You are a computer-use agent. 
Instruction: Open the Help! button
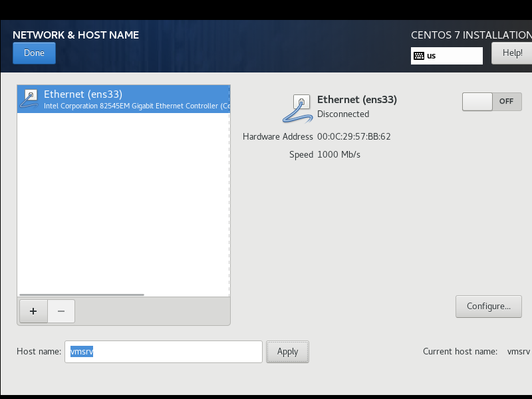click(x=511, y=53)
